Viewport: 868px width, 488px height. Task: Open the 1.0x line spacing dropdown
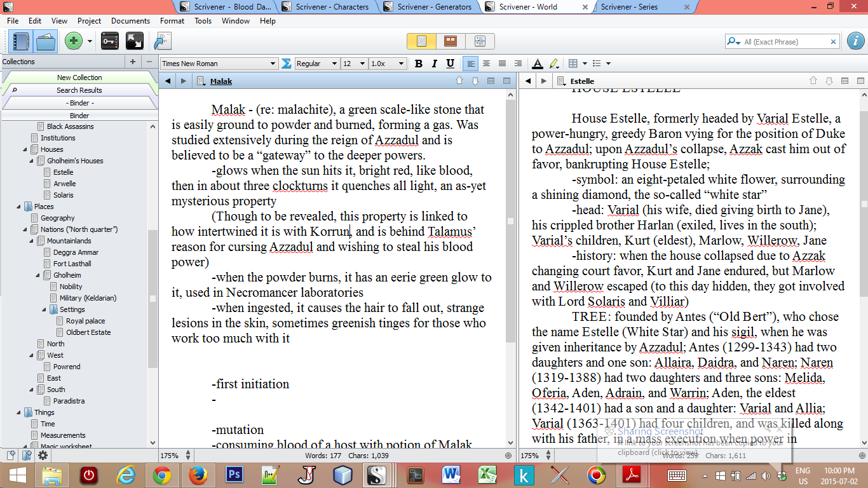tap(388, 64)
